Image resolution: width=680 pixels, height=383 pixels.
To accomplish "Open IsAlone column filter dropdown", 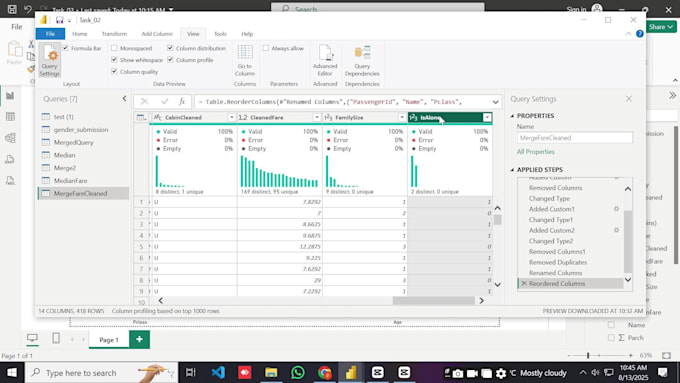I will [487, 118].
